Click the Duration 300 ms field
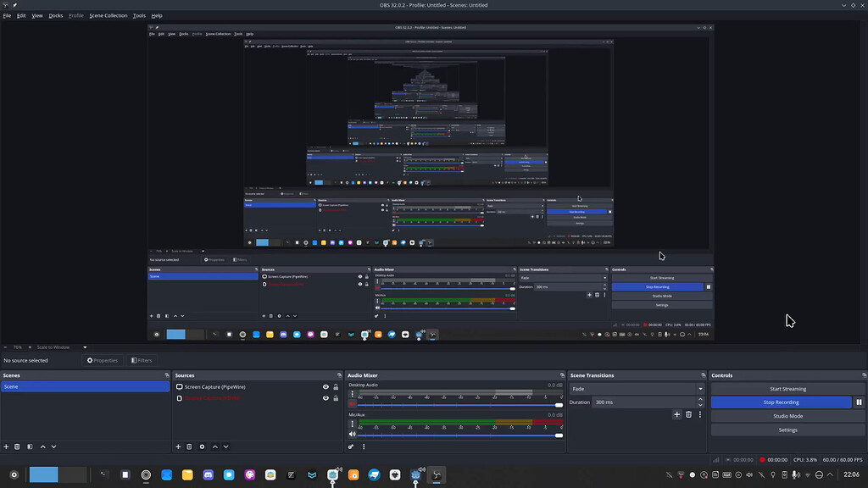This screenshot has width=868, height=488. (x=644, y=402)
